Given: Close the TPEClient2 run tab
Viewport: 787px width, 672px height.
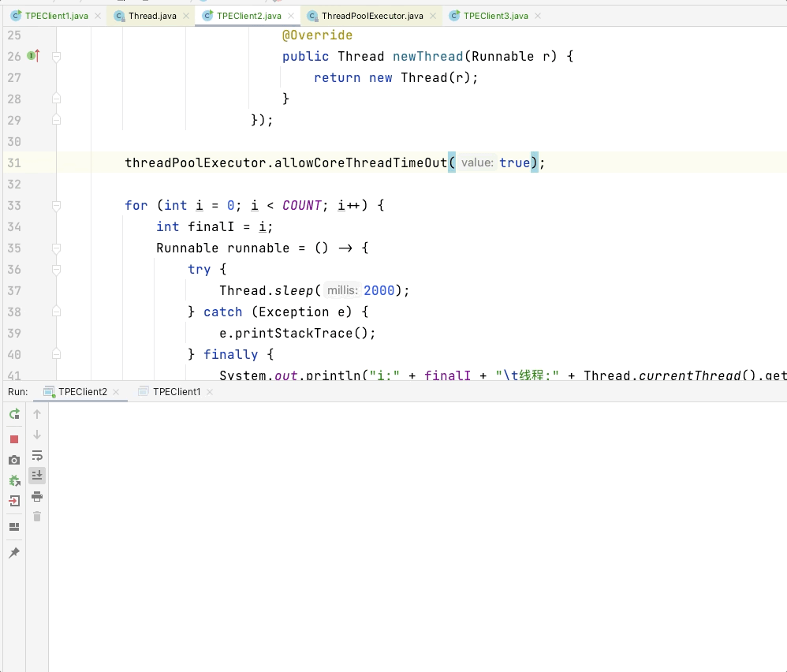Looking at the screenshot, I should [x=116, y=392].
